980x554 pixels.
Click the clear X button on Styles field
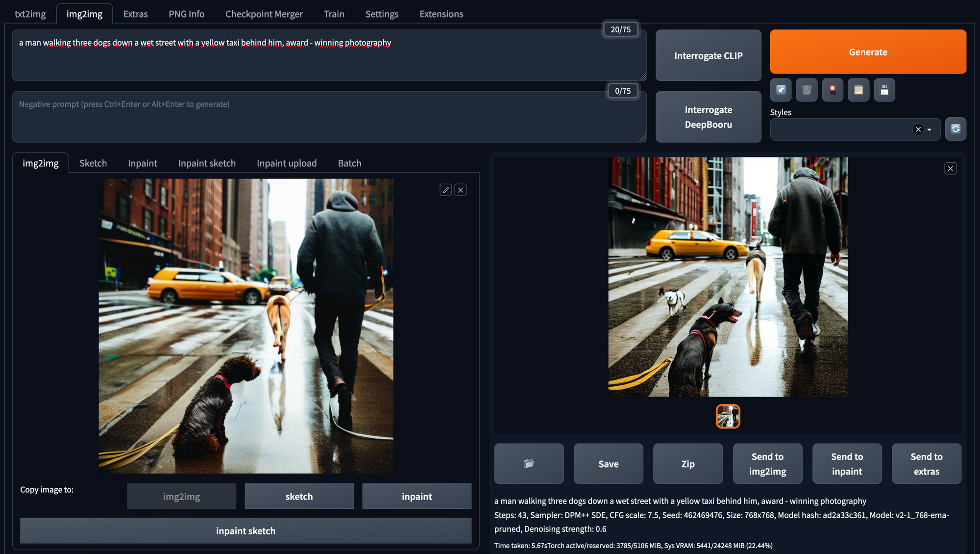918,129
